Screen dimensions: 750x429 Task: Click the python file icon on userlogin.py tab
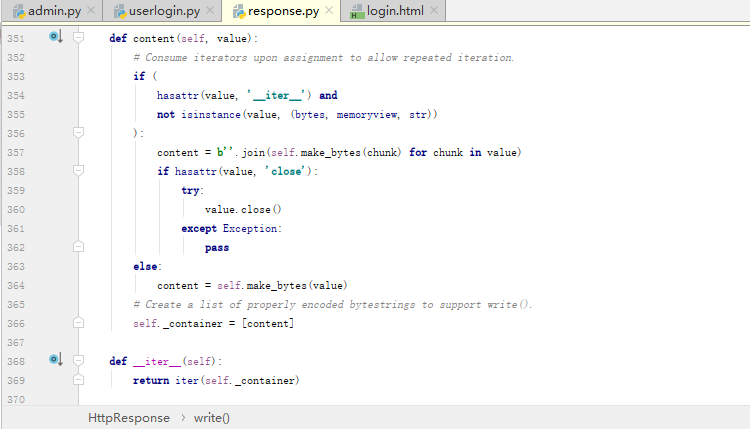point(120,11)
